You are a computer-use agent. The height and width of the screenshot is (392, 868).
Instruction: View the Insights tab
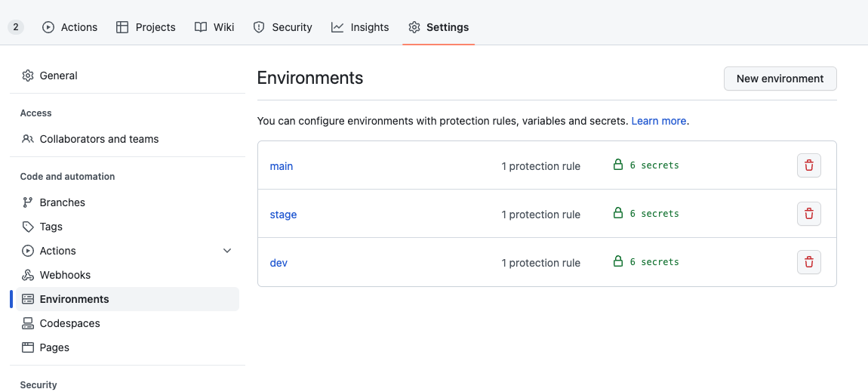click(360, 27)
